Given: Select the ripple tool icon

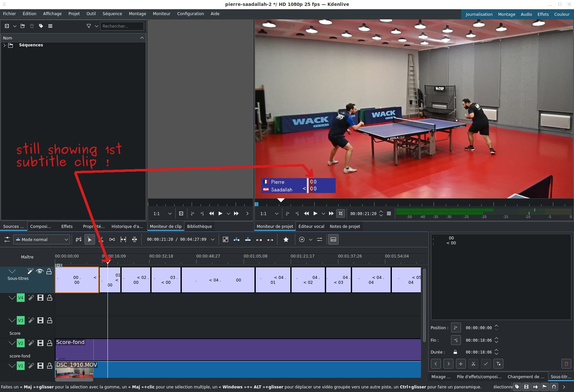Looking at the screenshot, I should [x=134, y=239].
